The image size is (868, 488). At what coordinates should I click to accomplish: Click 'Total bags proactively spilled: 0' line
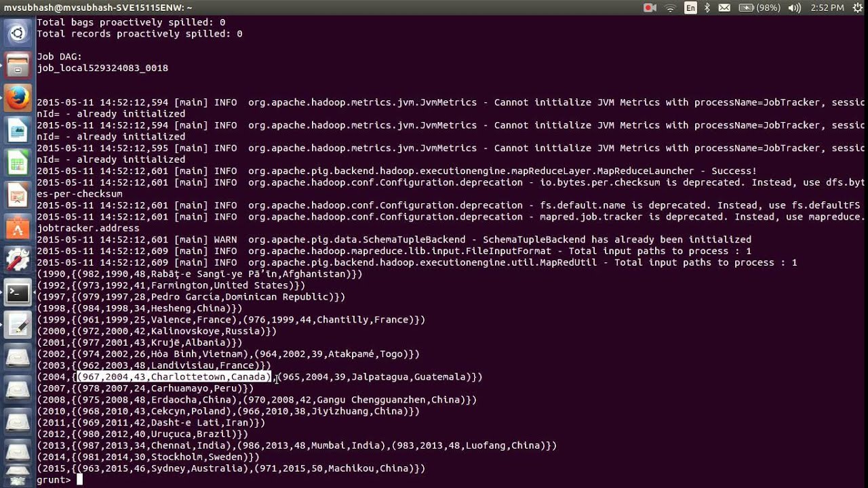click(x=131, y=22)
